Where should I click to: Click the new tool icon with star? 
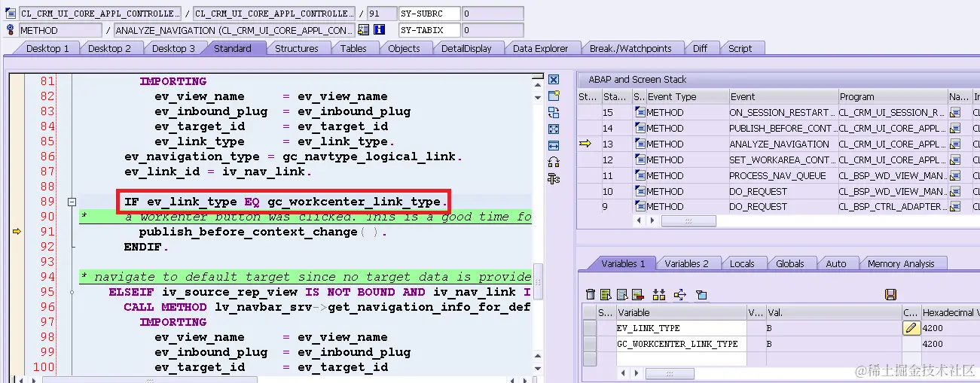point(554,96)
